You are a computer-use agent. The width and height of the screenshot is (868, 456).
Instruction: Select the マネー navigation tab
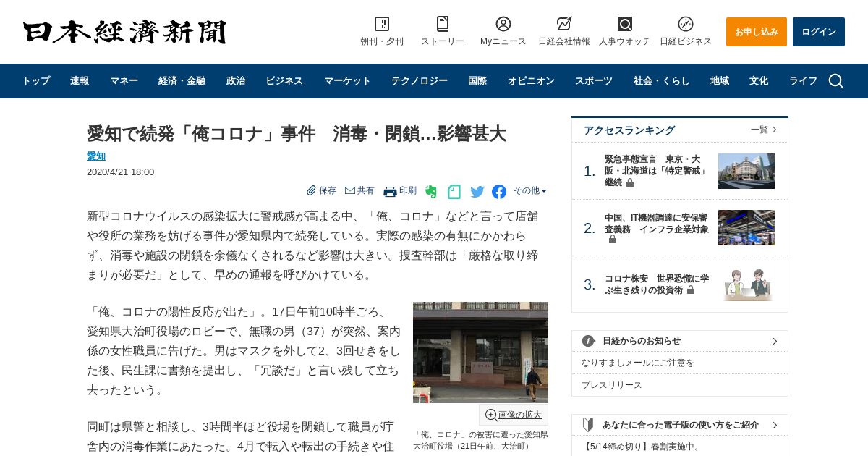click(124, 81)
